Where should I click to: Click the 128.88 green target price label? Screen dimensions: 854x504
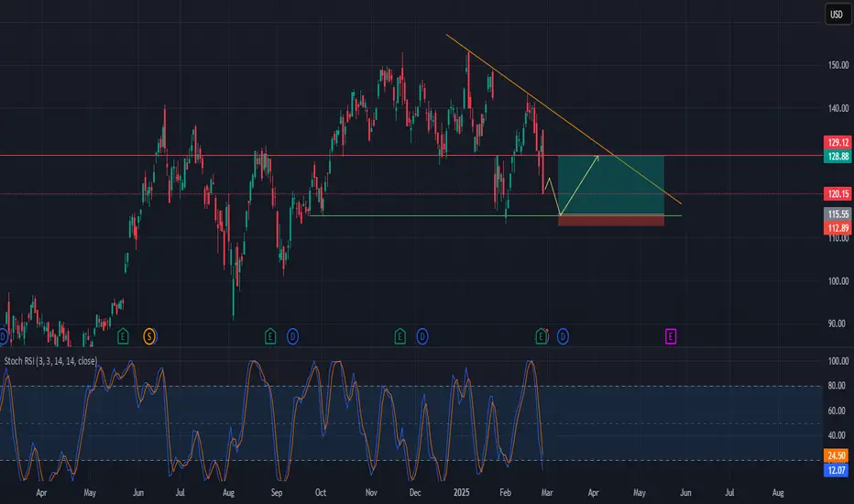[838, 157]
